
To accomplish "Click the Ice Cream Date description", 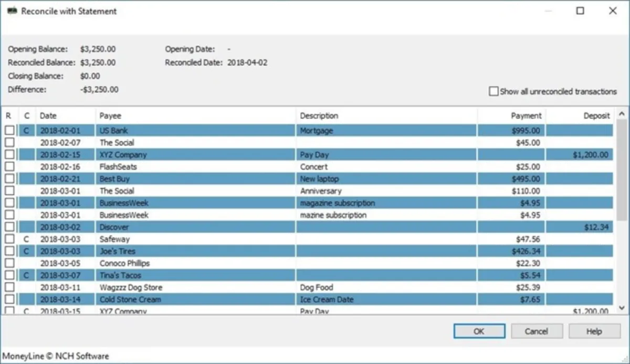I will (327, 299).
